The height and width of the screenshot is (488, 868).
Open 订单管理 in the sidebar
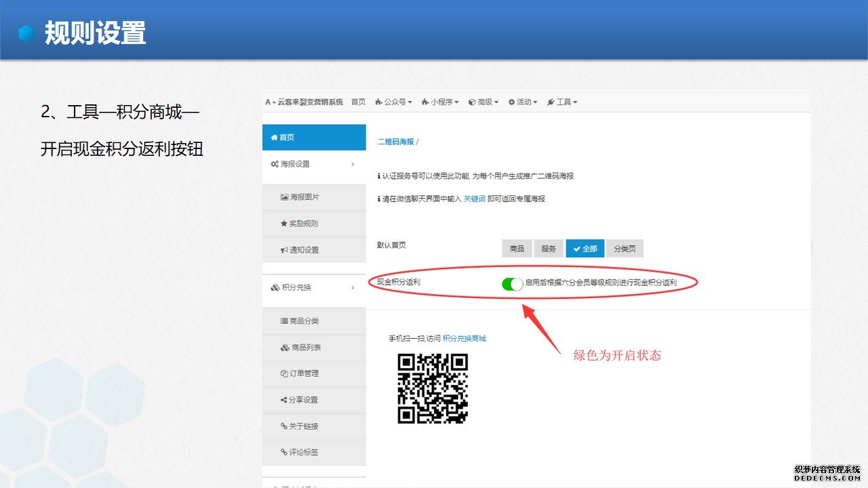coord(314,373)
